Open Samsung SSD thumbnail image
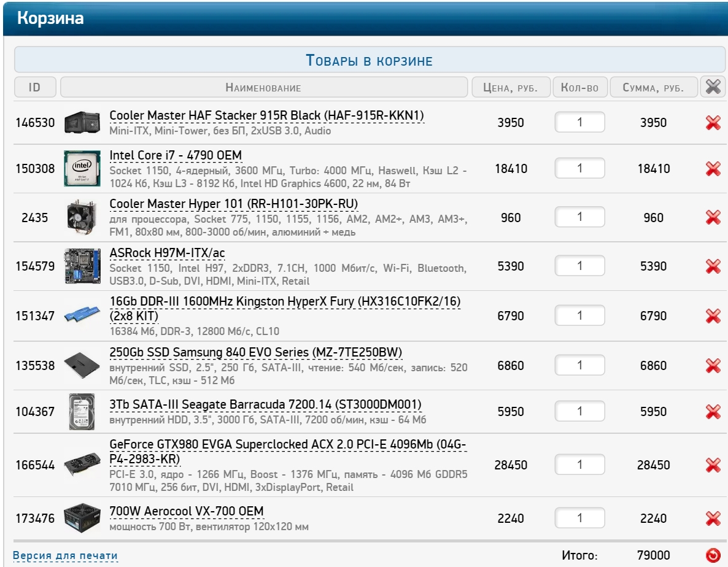The image size is (728, 567). click(x=82, y=366)
